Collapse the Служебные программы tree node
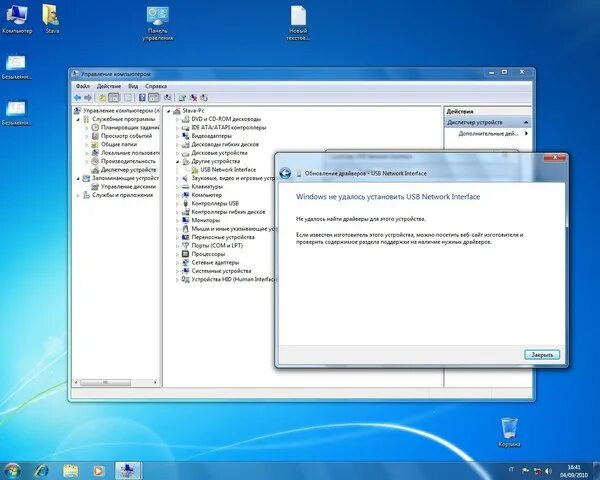 coord(78,119)
